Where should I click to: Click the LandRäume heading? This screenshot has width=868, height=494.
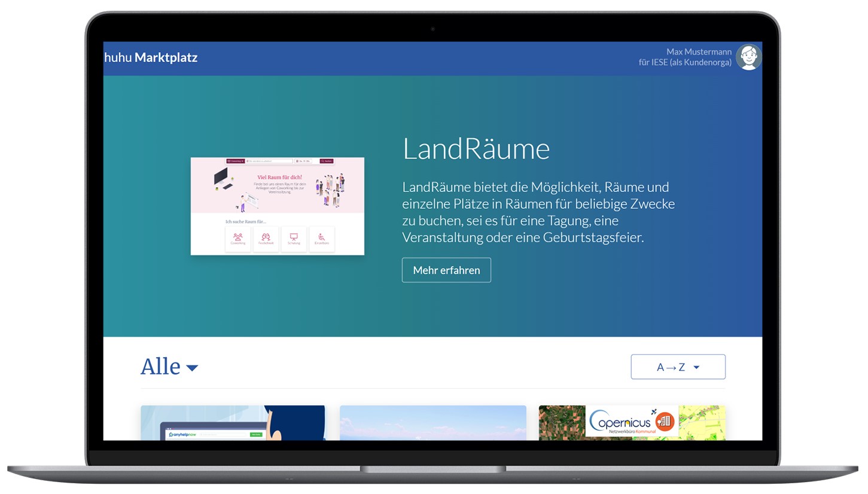(476, 149)
